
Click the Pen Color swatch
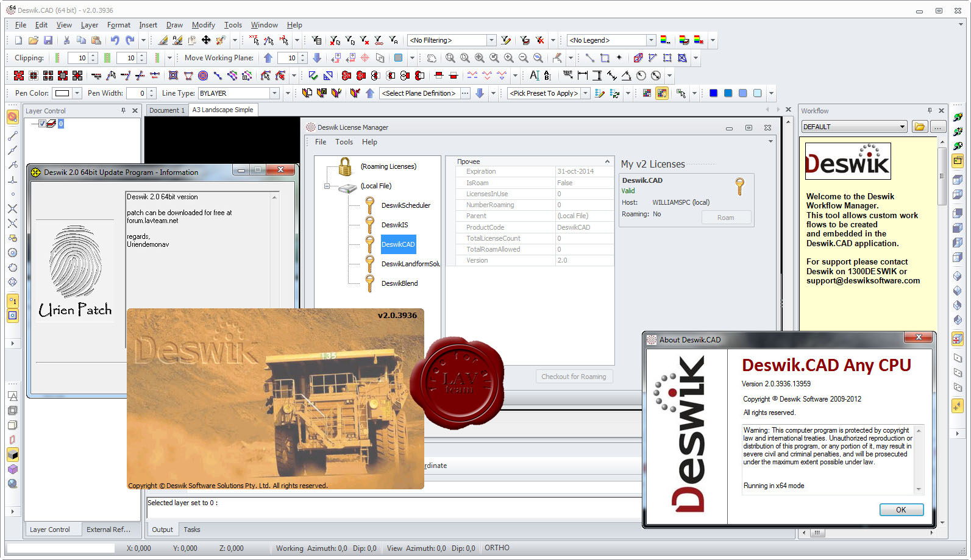(62, 93)
